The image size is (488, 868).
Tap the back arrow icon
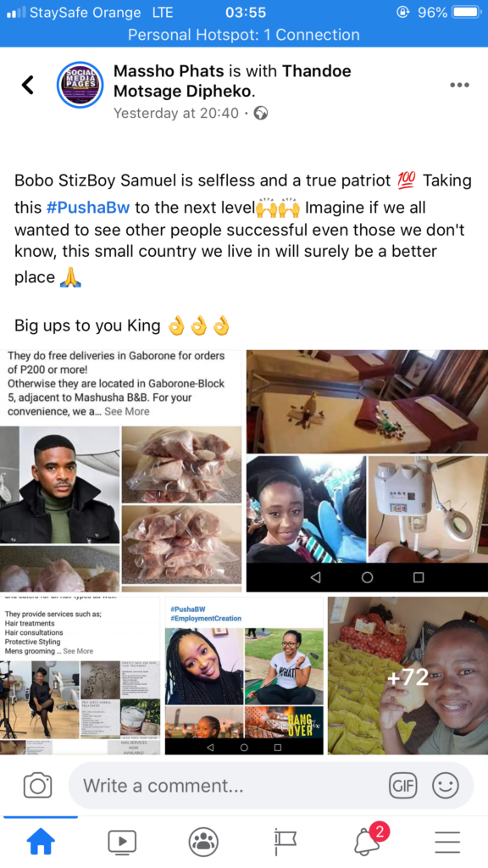[28, 85]
